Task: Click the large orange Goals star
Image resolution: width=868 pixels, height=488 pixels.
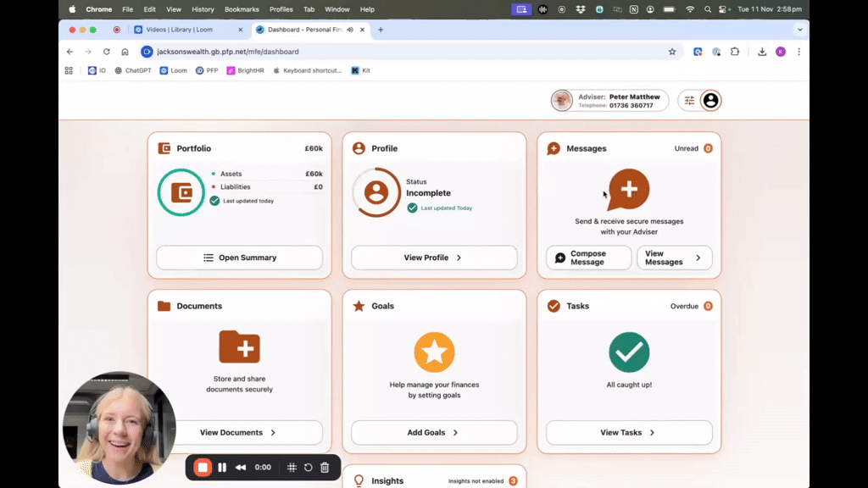Action: (x=434, y=352)
